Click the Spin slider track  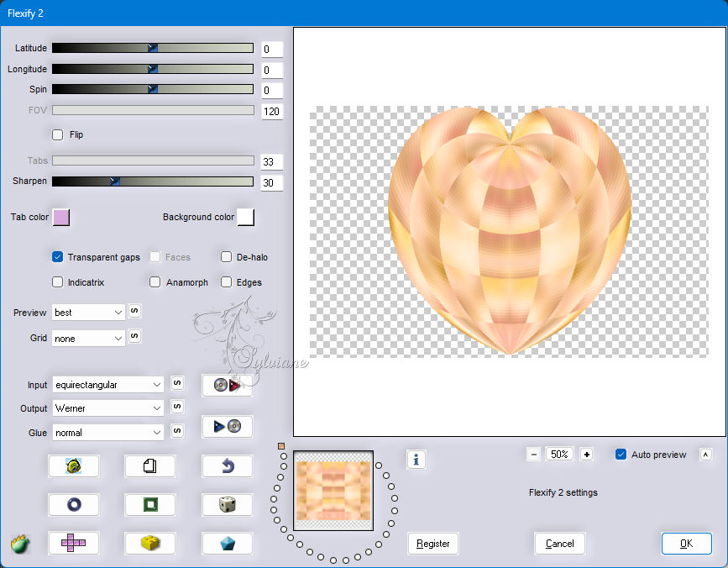[153, 89]
